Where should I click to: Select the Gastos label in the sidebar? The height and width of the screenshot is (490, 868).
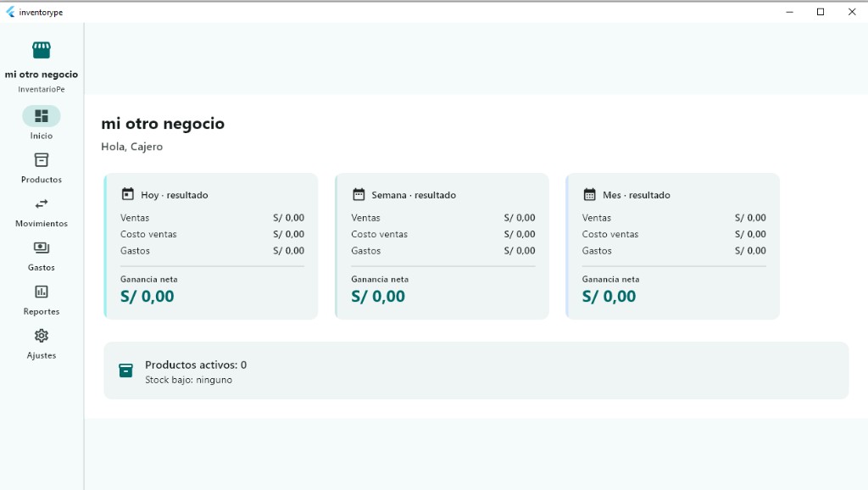[42, 267]
